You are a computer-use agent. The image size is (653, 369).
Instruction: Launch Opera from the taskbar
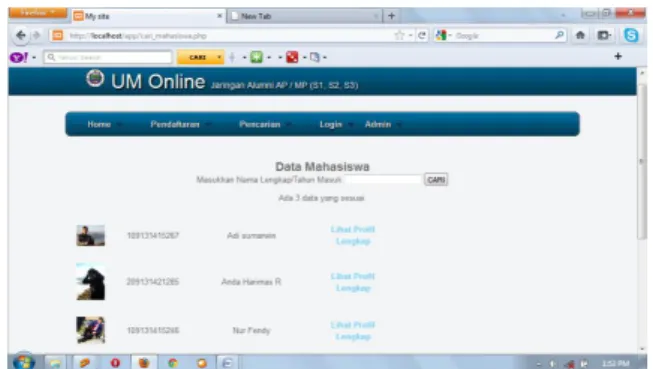pos(115,363)
